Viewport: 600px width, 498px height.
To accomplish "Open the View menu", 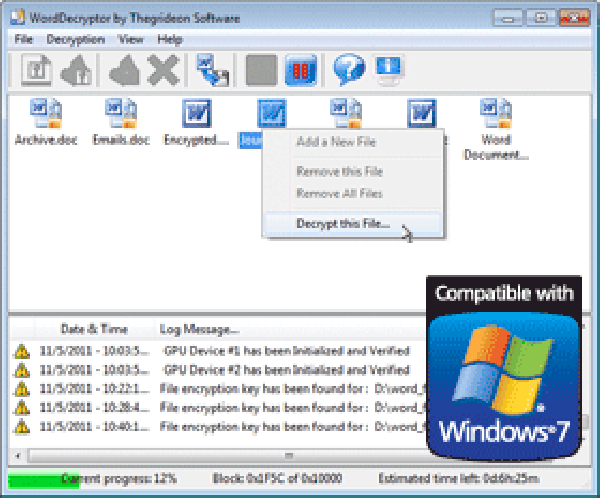I will (x=131, y=39).
